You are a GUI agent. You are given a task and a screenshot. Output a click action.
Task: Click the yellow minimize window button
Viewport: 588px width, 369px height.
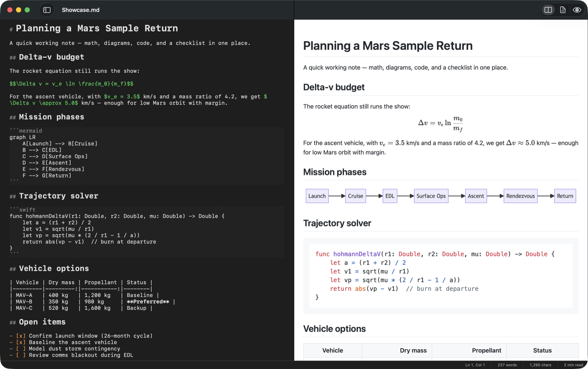pyautogui.click(x=18, y=10)
